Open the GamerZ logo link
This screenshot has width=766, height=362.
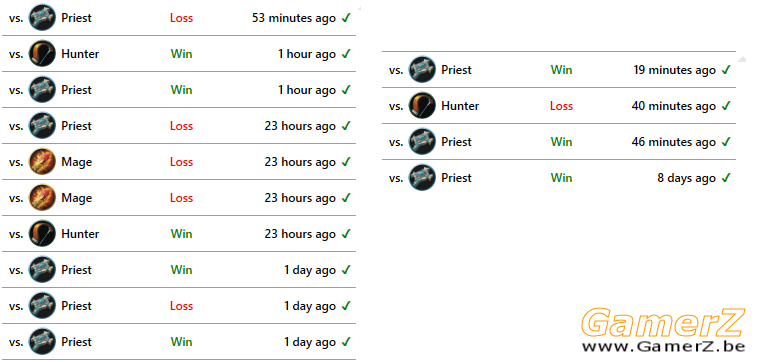pyautogui.click(x=663, y=323)
